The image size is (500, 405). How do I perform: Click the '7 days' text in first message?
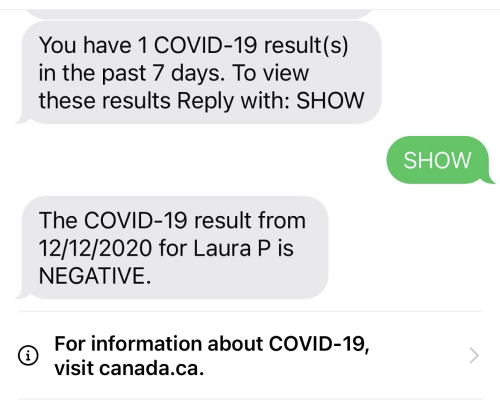point(189,73)
